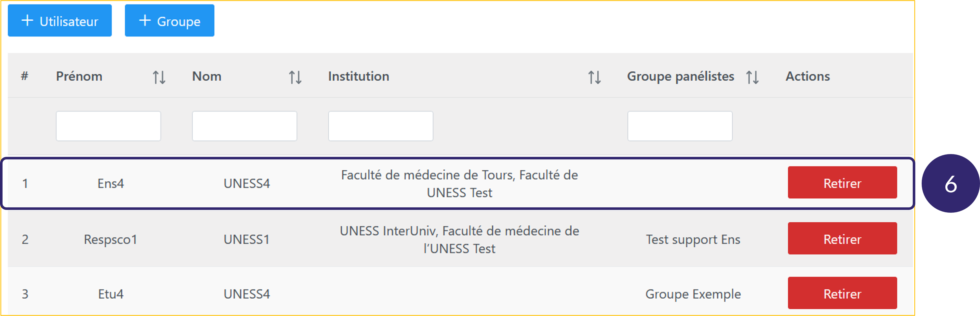Focus the Groupe panélistes filter field

(x=680, y=126)
